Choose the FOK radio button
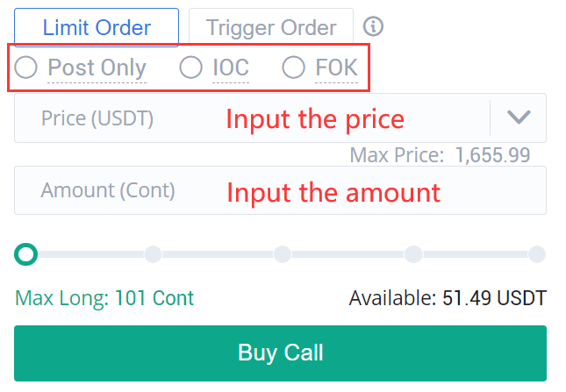Image resolution: width=566 pixels, height=392 pixels. [x=293, y=67]
